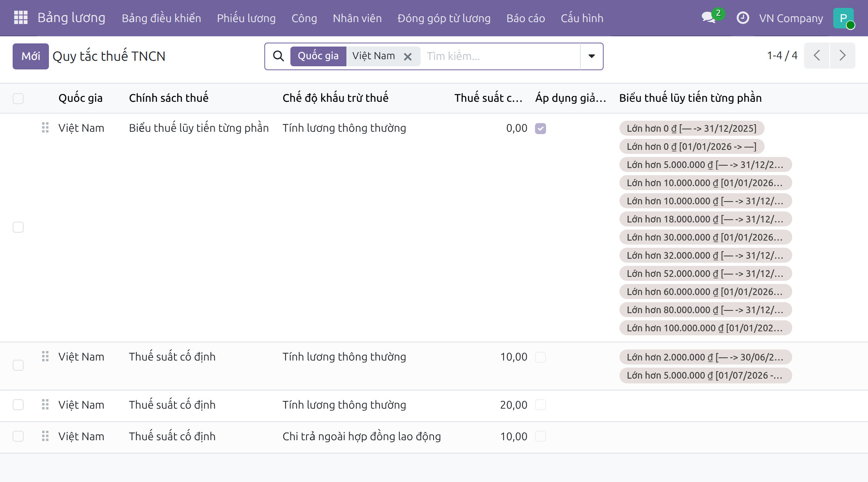Click tag Lớn hơn 100.000.000 ₫
This screenshot has height=482, width=868.
pos(705,328)
